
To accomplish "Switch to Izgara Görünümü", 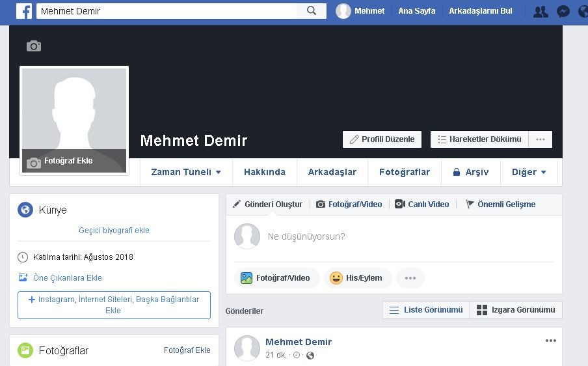I will 516,310.
